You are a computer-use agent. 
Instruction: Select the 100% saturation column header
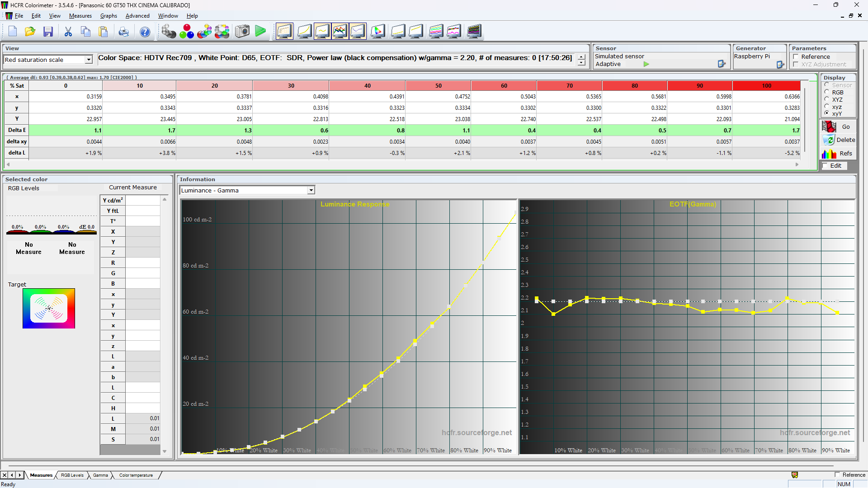(x=766, y=85)
